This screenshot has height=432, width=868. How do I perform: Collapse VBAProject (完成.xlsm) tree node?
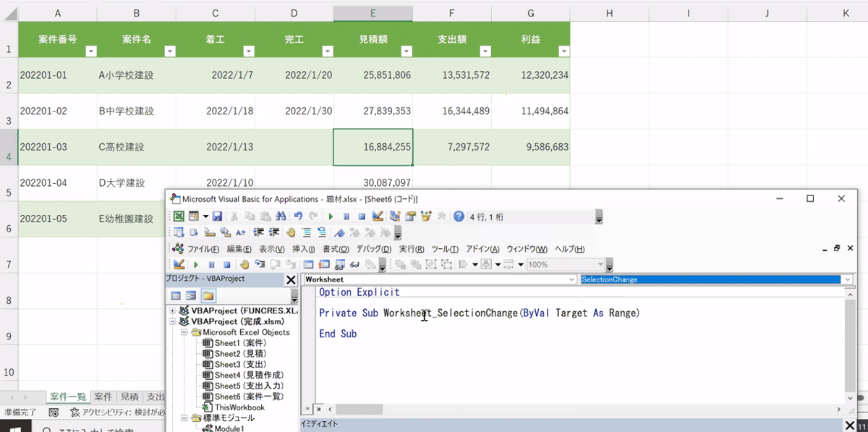[172, 321]
